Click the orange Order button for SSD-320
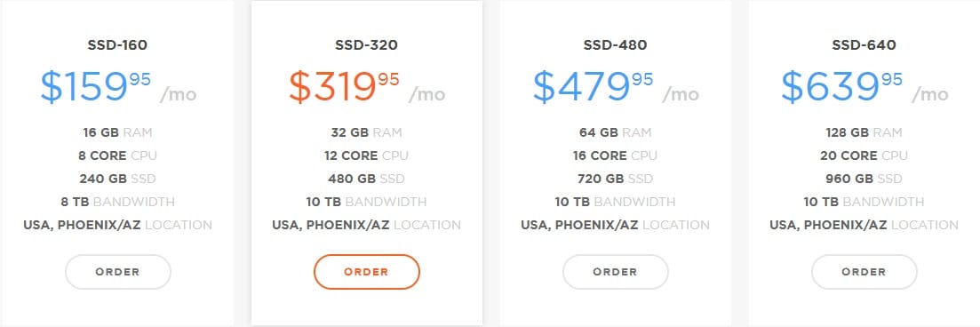This screenshot has height=327, width=980. point(366,272)
